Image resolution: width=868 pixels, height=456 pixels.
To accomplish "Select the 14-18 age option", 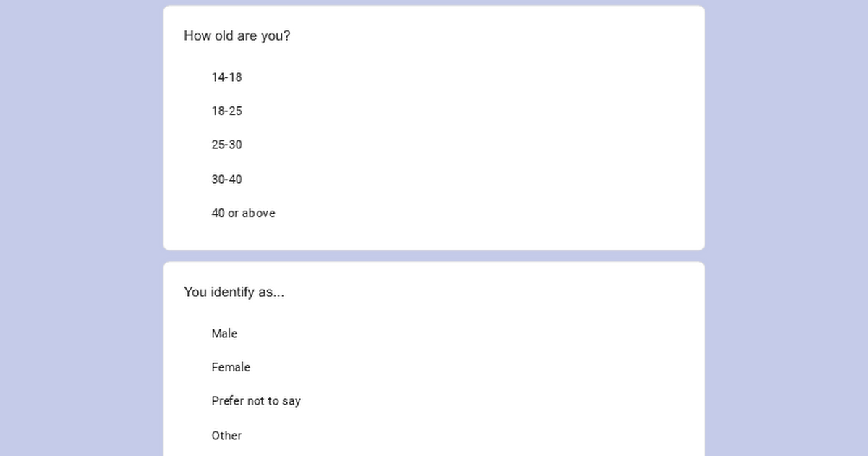I will (x=226, y=77).
